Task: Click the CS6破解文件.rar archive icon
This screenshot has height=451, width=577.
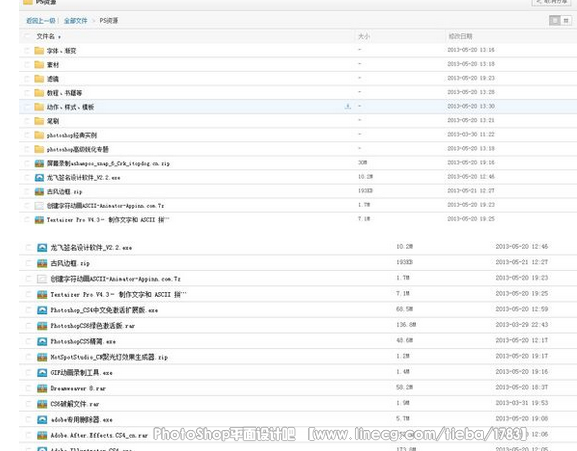Action: click(x=42, y=404)
